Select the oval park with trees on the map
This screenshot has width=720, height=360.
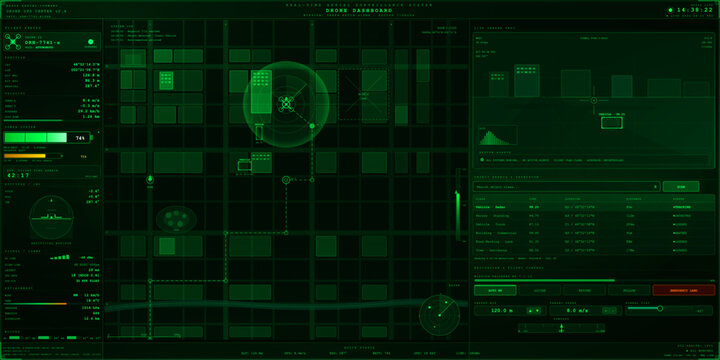click(x=176, y=219)
